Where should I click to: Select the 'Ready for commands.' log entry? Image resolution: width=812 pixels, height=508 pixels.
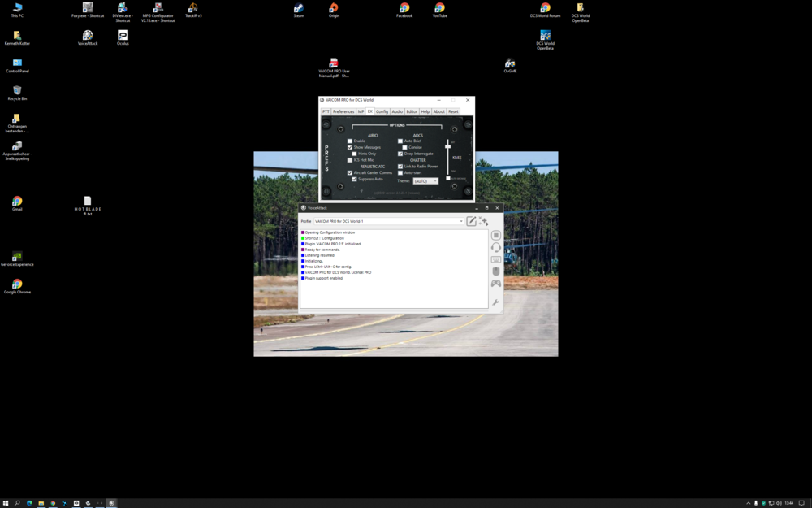(x=322, y=250)
